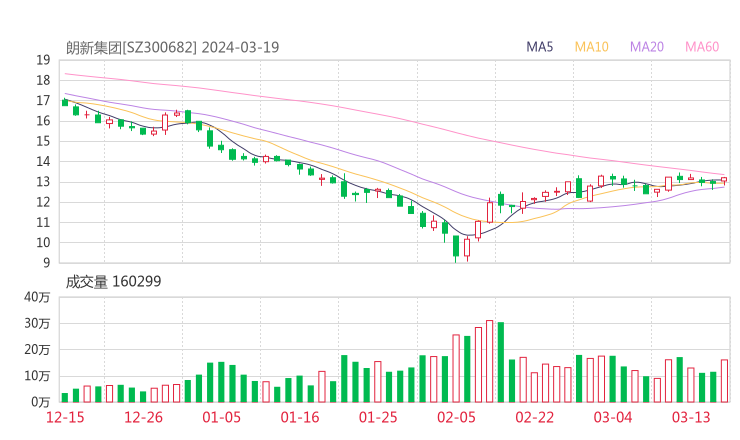The image size is (740, 440).
Task: Click the 03-13 date axis label
Action: [691, 417]
